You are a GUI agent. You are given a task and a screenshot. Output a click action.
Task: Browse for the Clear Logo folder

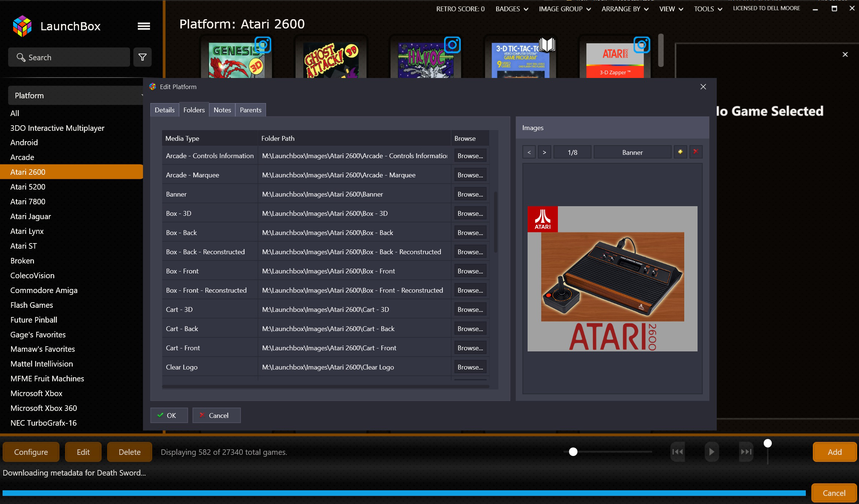[x=470, y=367]
